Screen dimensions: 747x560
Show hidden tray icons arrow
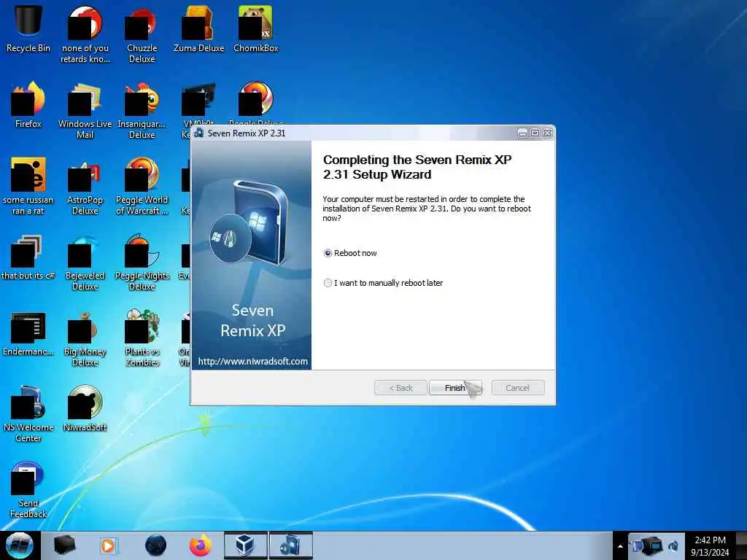point(620,546)
